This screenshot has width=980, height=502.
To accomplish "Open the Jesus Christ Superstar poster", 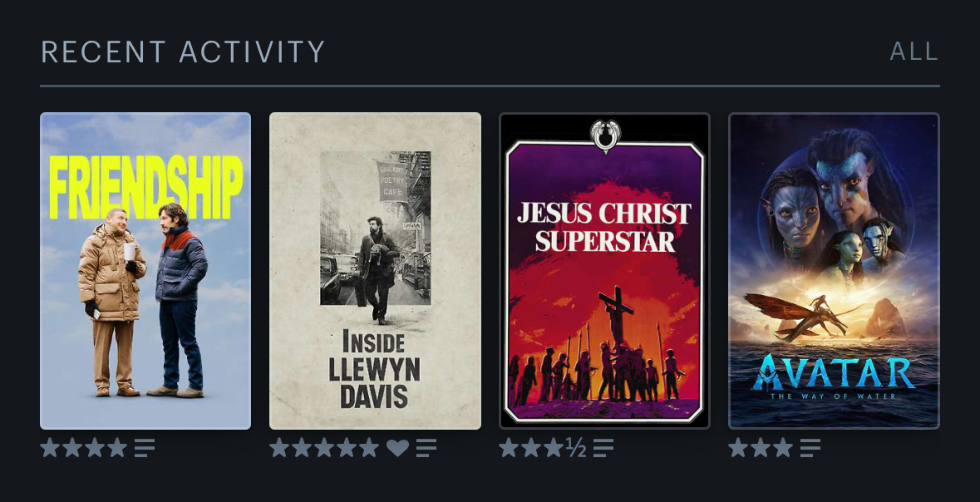I will point(604,271).
